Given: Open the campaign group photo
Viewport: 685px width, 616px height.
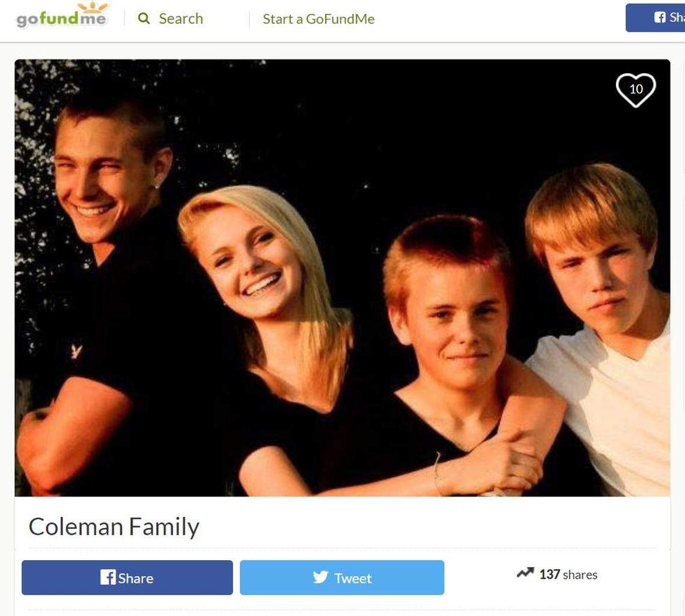Looking at the screenshot, I should pos(342,278).
